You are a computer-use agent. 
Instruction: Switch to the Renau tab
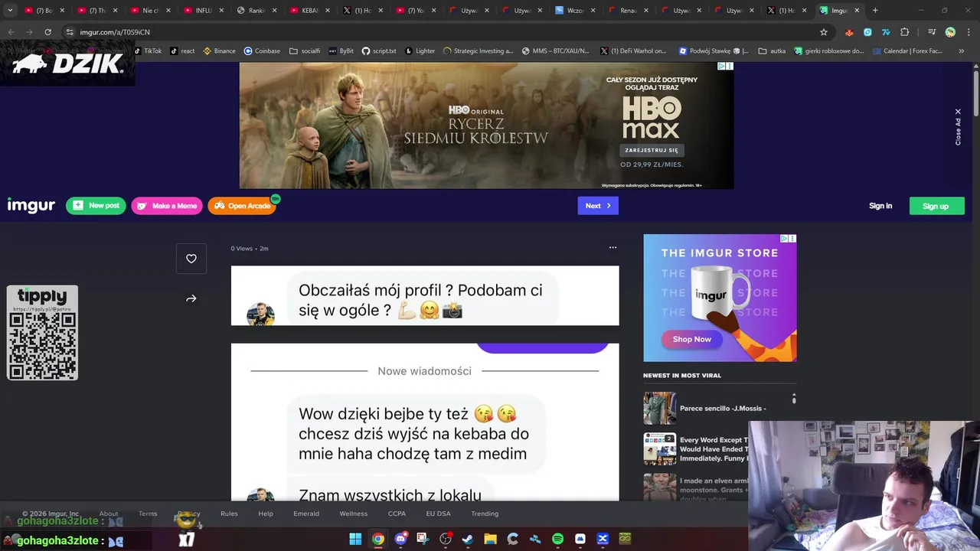pyautogui.click(x=628, y=11)
